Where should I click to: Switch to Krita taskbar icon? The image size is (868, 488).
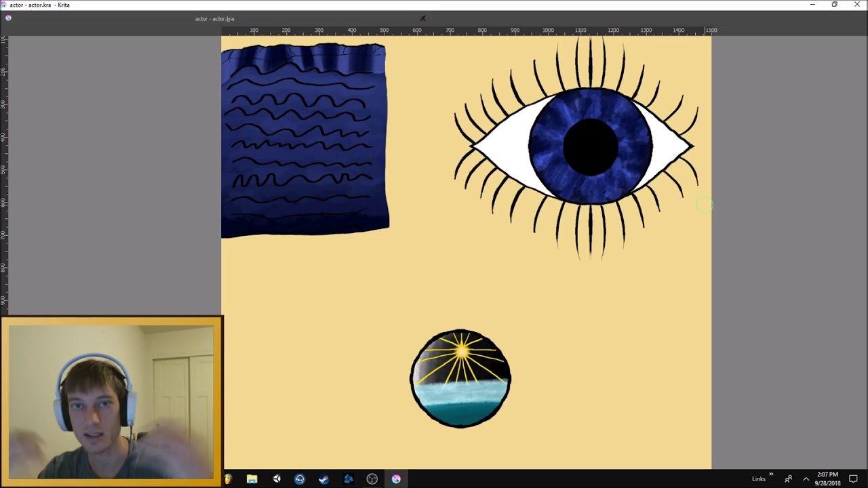(x=396, y=479)
